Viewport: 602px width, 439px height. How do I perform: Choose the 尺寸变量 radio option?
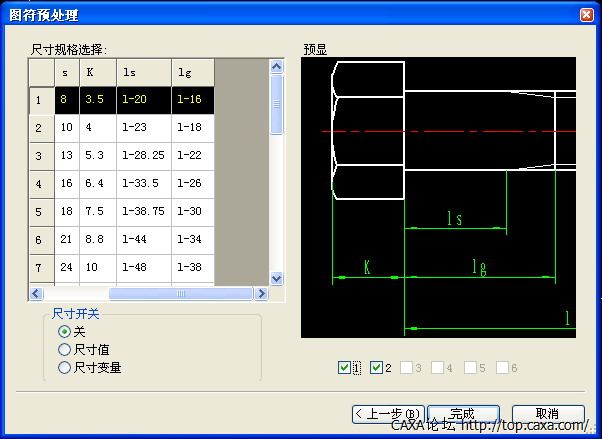[65, 367]
